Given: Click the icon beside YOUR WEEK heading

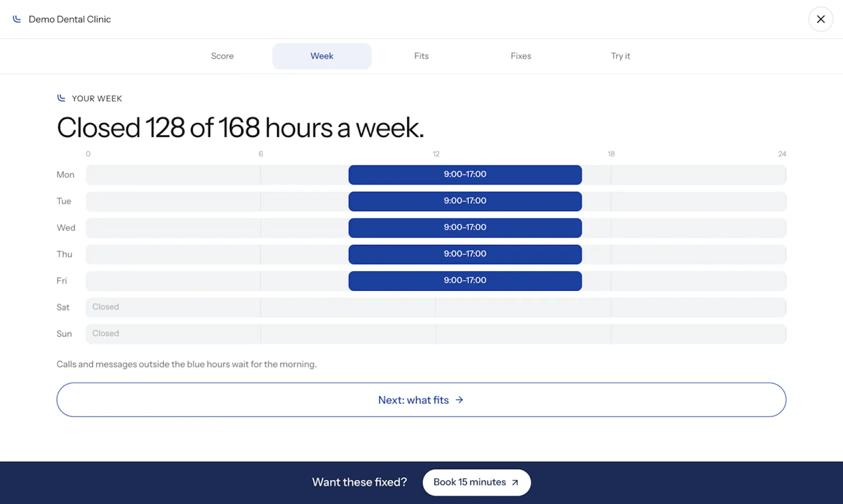Looking at the screenshot, I should coord(61,98).
